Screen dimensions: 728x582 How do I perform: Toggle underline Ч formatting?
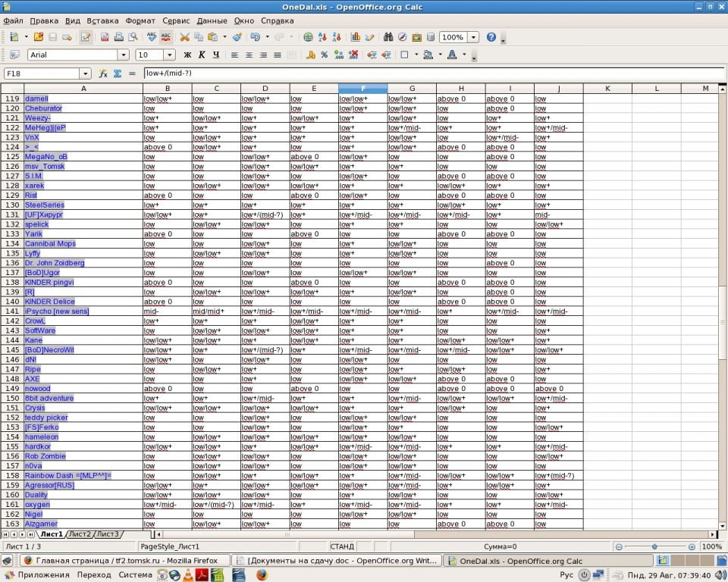coord(216,55)
